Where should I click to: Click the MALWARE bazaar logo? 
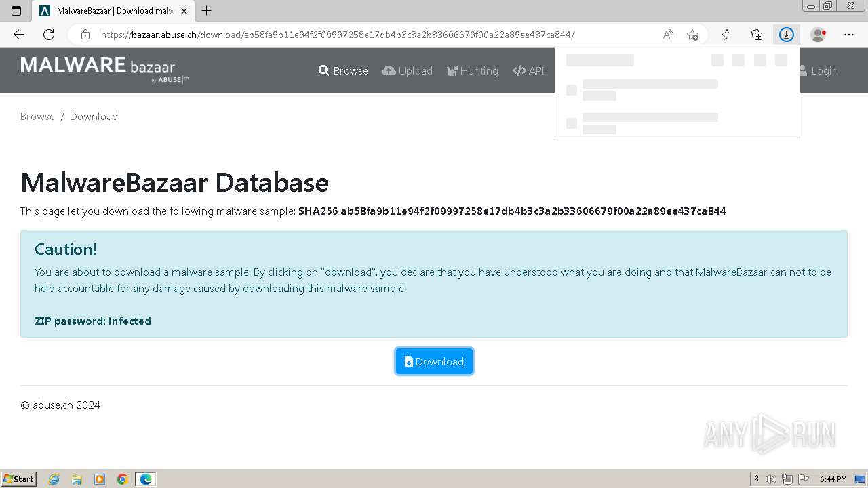coord(105,70)
